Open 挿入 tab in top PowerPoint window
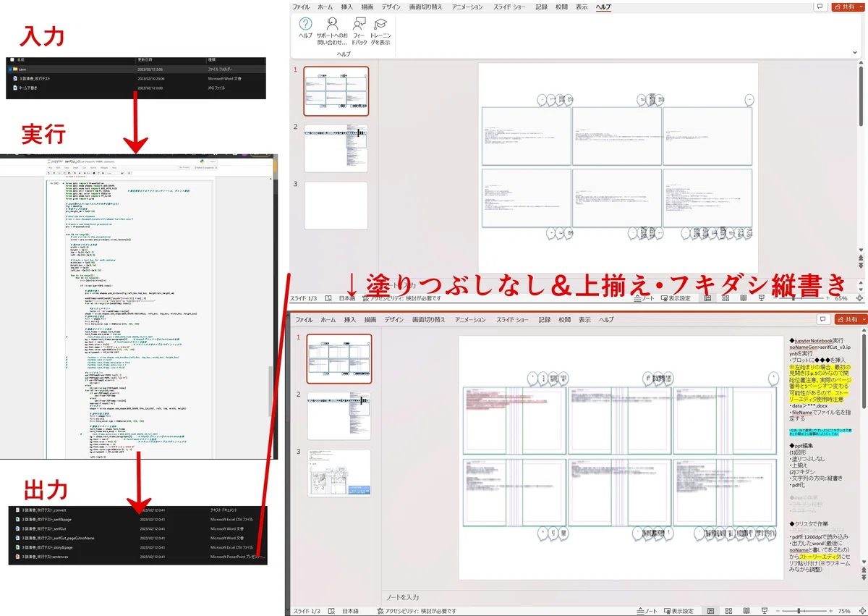 click(347, 7)
